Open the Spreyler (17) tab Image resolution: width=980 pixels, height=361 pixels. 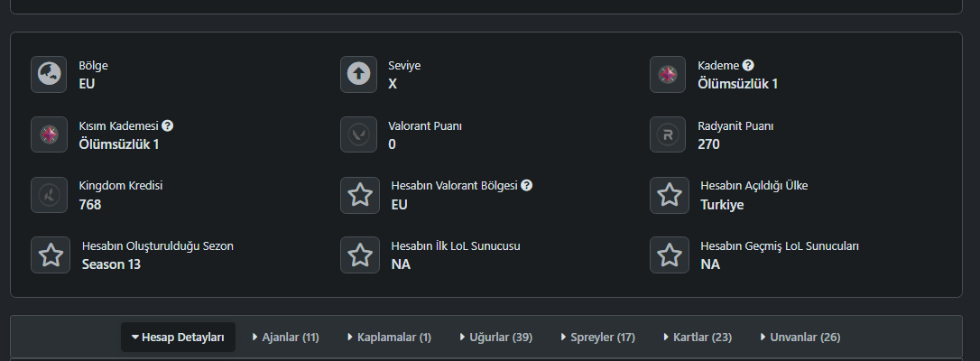[x=598, y=338]
